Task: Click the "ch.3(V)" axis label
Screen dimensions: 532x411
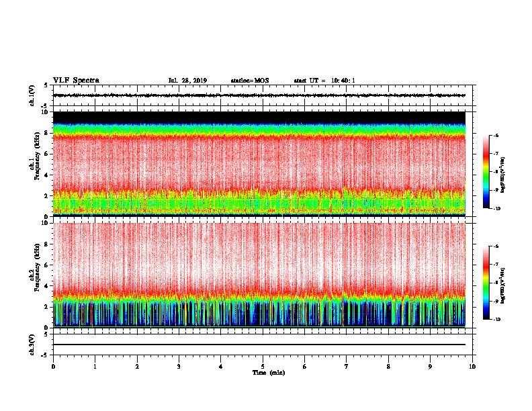Action: click(32, 345)
